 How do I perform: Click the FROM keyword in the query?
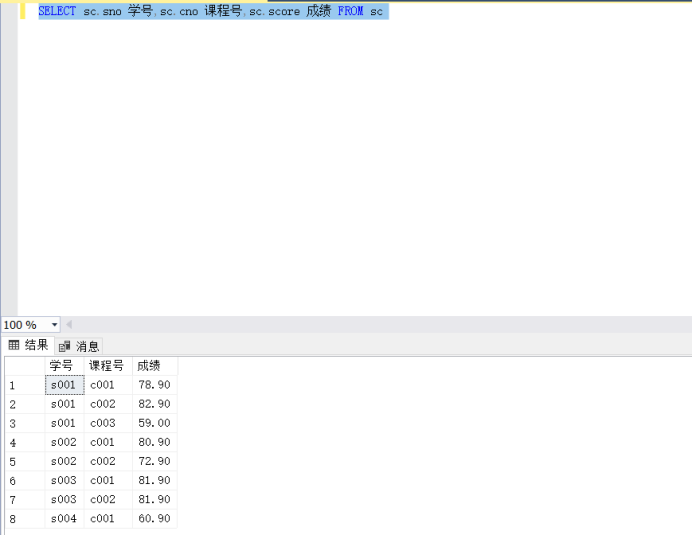(x=350, y=11)
